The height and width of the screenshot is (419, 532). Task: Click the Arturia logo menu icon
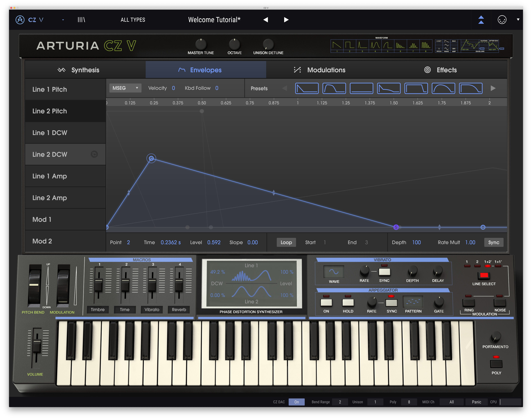point(20,20)
